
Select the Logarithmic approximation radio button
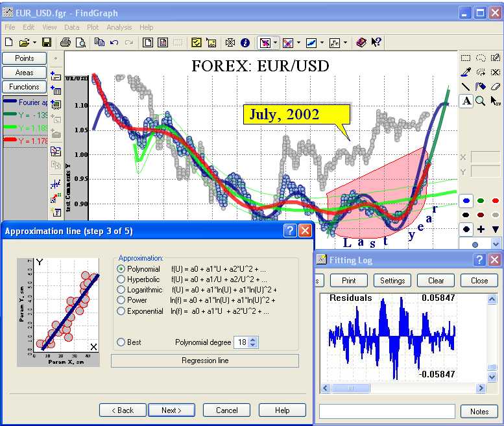click(x=121, y=289)
